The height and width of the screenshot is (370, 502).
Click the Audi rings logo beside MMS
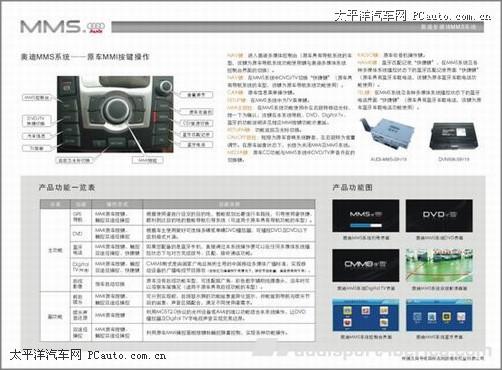[x=96, y=27]
